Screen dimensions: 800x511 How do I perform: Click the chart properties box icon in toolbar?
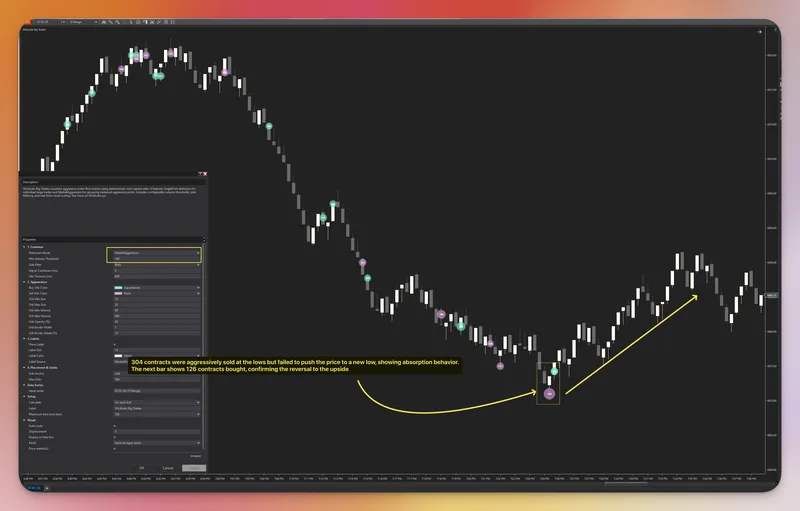[166, 22]
